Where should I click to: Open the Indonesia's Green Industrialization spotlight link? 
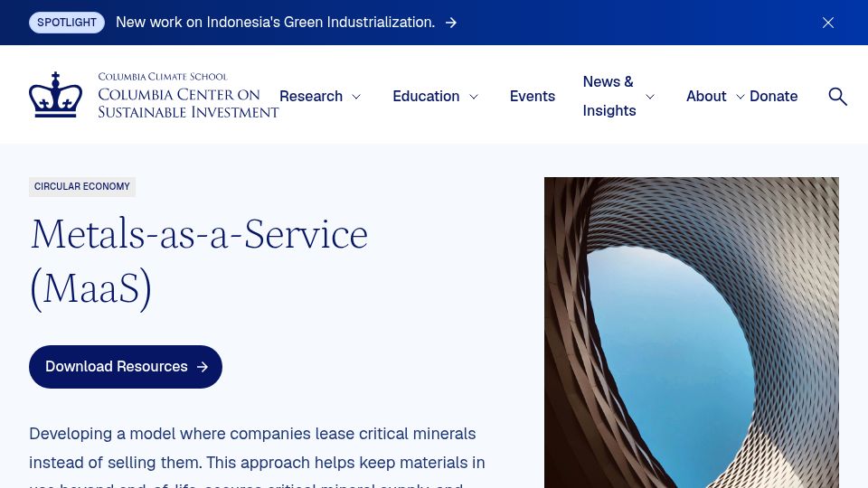[275, 23]
